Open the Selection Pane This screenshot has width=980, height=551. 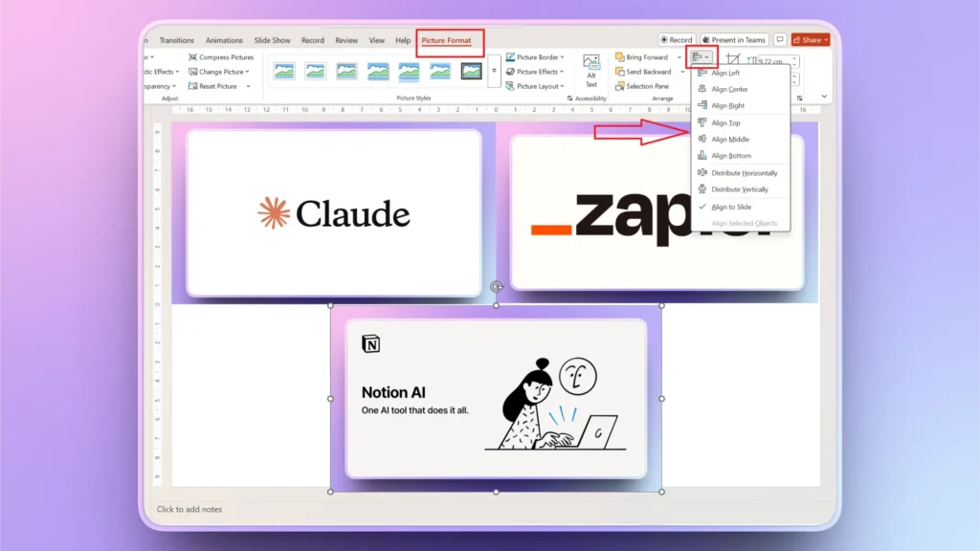click(642, 86)
